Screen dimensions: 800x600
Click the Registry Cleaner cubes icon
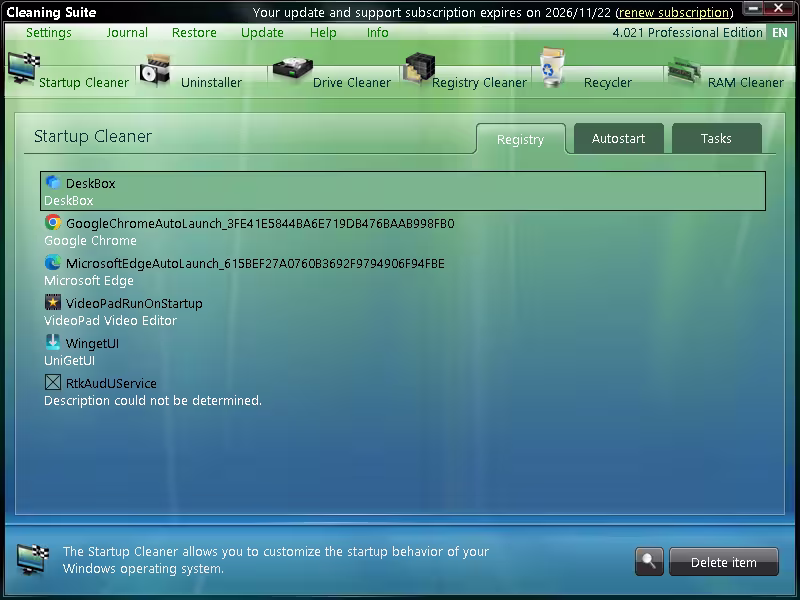419,68
